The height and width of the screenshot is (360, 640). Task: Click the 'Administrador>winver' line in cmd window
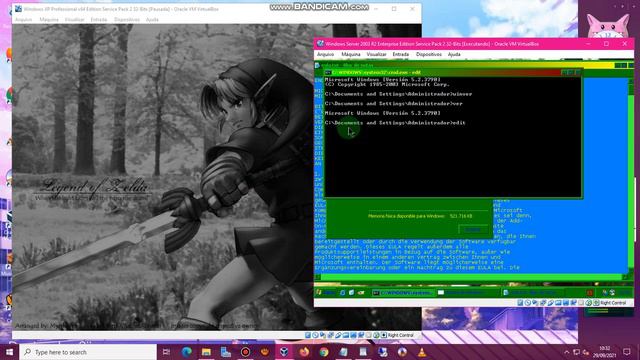pos(398,94)
